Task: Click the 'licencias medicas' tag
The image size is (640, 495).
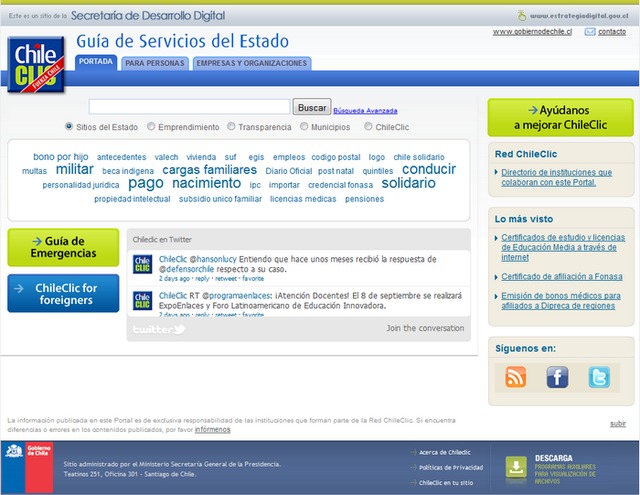Action: tap(303, 199)
